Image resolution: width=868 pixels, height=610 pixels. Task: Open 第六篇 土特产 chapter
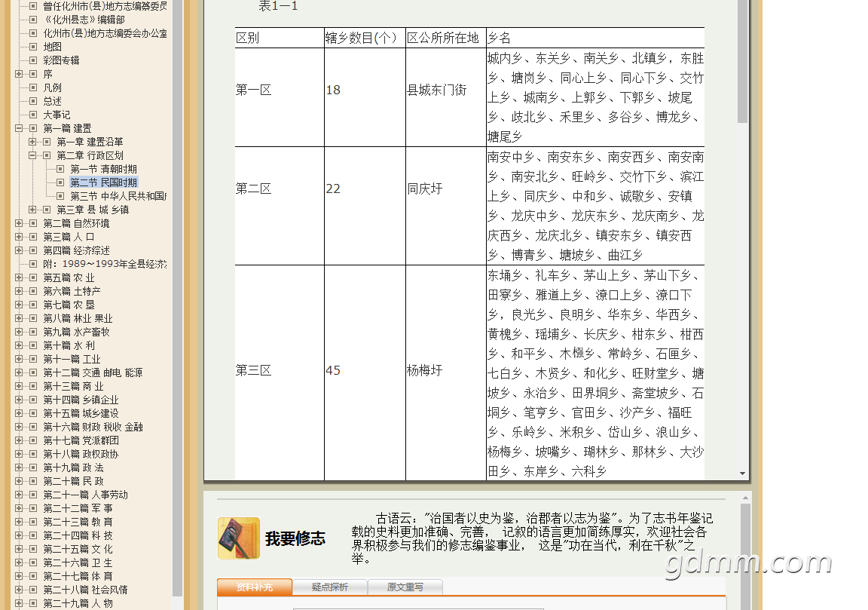click(72, 291)
